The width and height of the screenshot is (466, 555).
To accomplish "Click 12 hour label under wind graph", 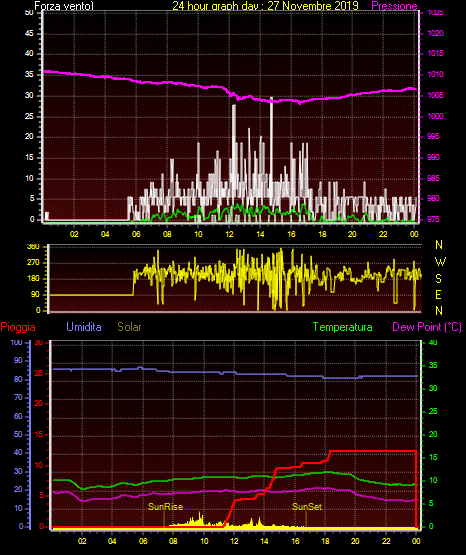I will 229,234.
